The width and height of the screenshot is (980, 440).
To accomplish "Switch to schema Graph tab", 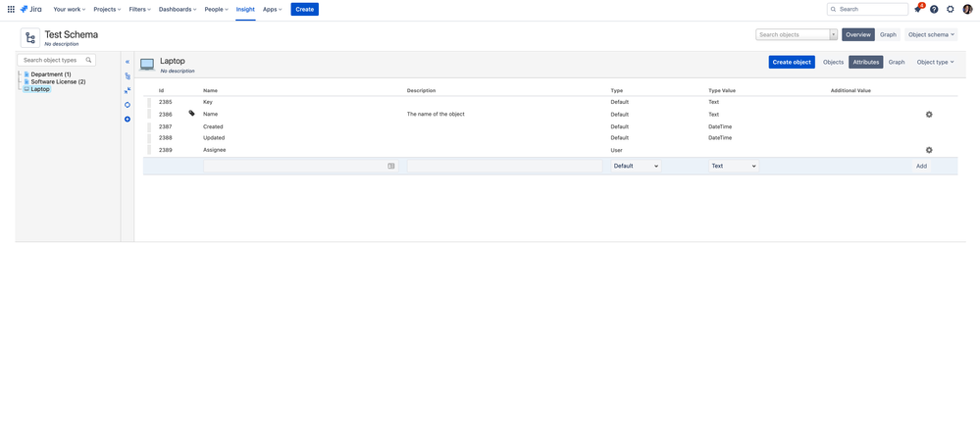I will [x=888, y=35].
